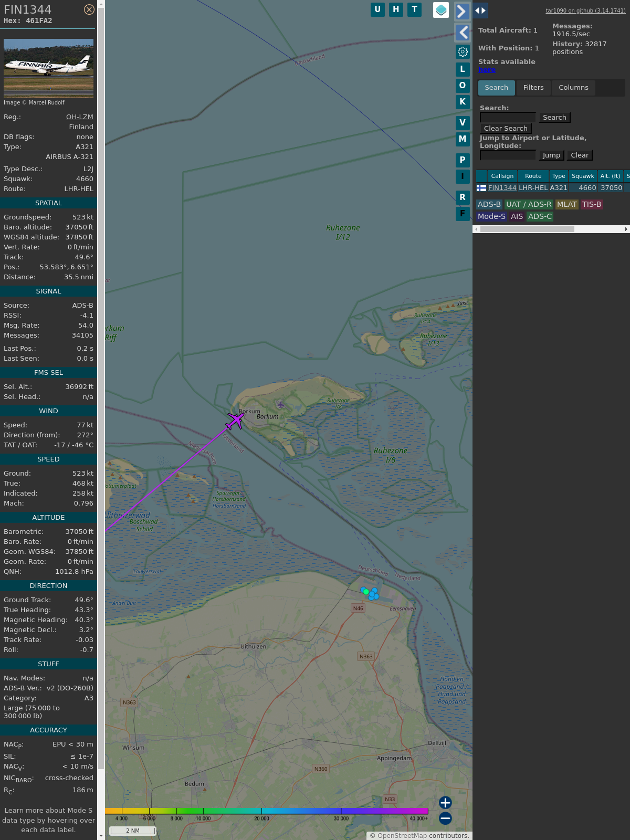Click the Groundspeed value 523 kt

(x=83, y=217)
